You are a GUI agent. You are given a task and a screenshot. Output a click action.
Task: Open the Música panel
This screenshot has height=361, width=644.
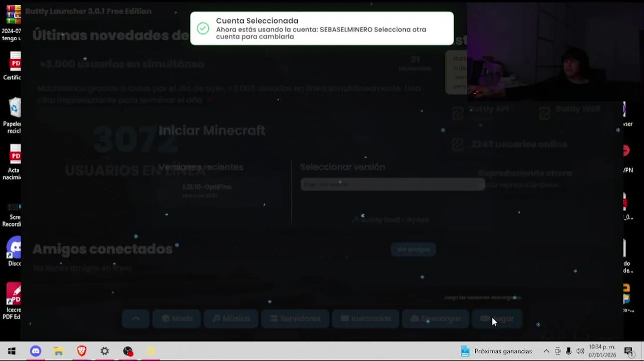point(231,319)
